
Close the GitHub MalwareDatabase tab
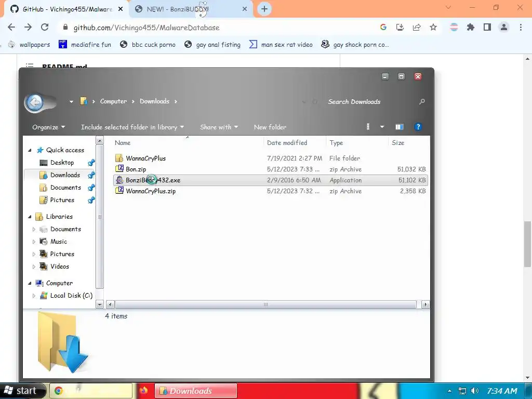pyautogui.click(x=121, y=9)
